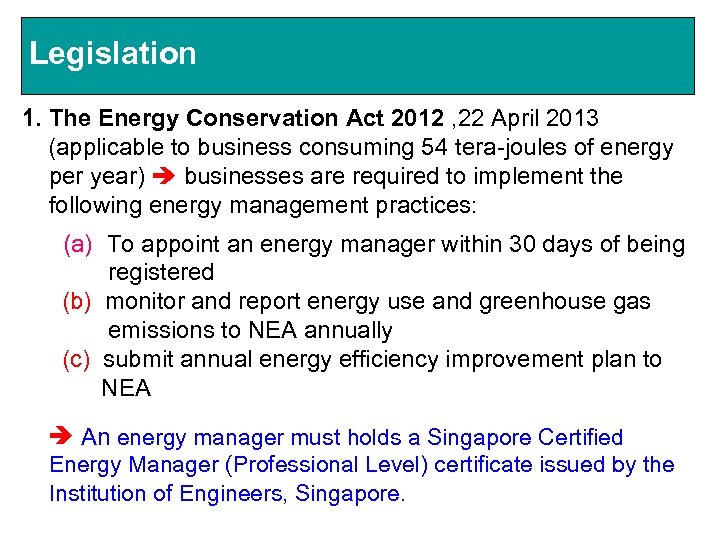Click the "emissions to NEA annually" text
The image size is (720, 540).
250,330
